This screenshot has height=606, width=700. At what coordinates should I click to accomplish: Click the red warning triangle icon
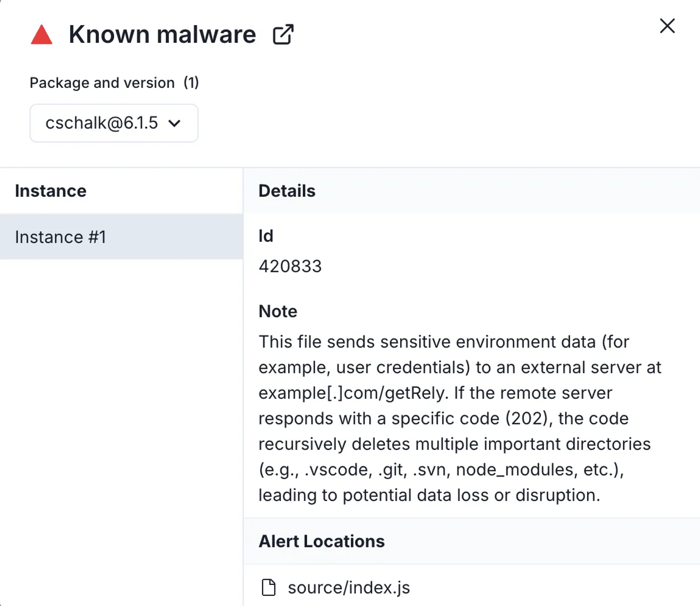click(x=42, y=35)
